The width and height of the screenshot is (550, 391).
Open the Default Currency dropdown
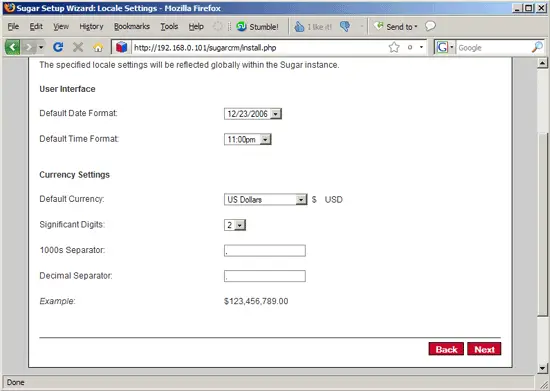266,200
